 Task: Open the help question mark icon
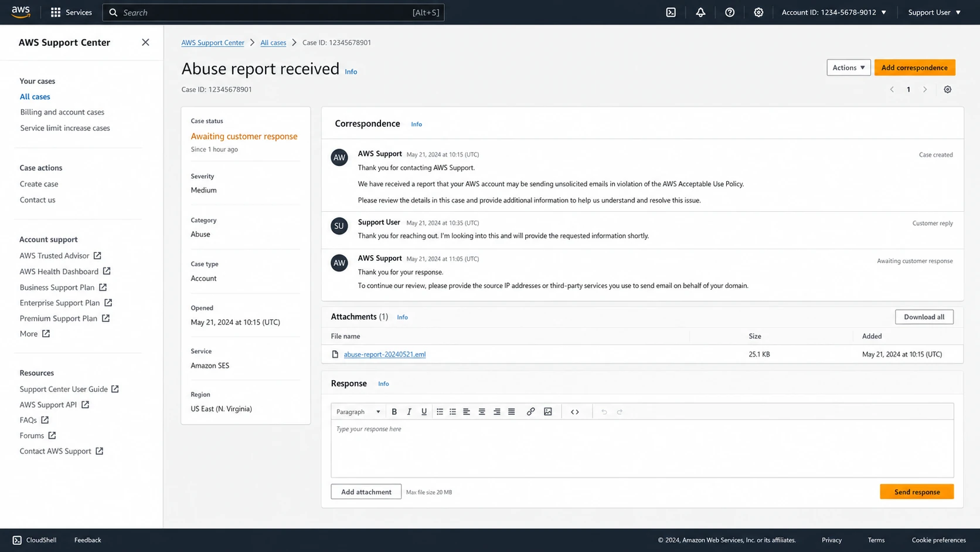[x=730, y=12]
